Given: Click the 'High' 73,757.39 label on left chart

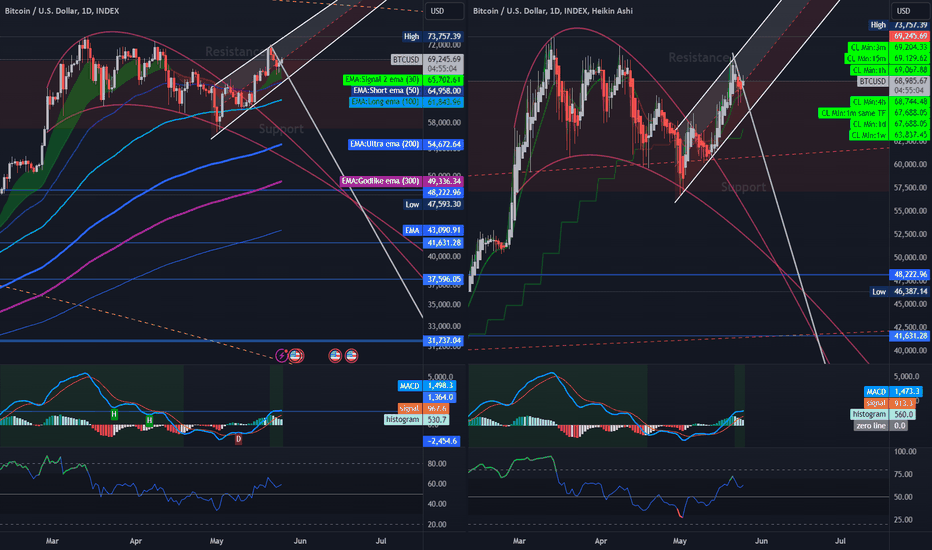Looking at the screenshot, I should [x=433, y=36].
